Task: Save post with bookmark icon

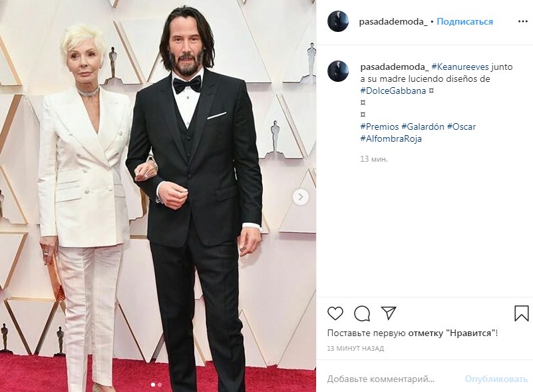Action: pyautogui.click(x=521, y=313)
